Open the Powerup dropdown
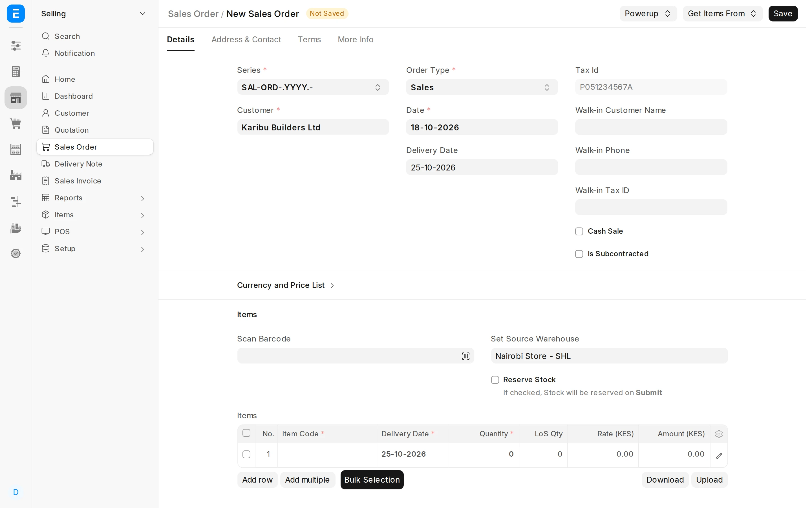Screen dimensions: 812x508 (x=648, y=14)
